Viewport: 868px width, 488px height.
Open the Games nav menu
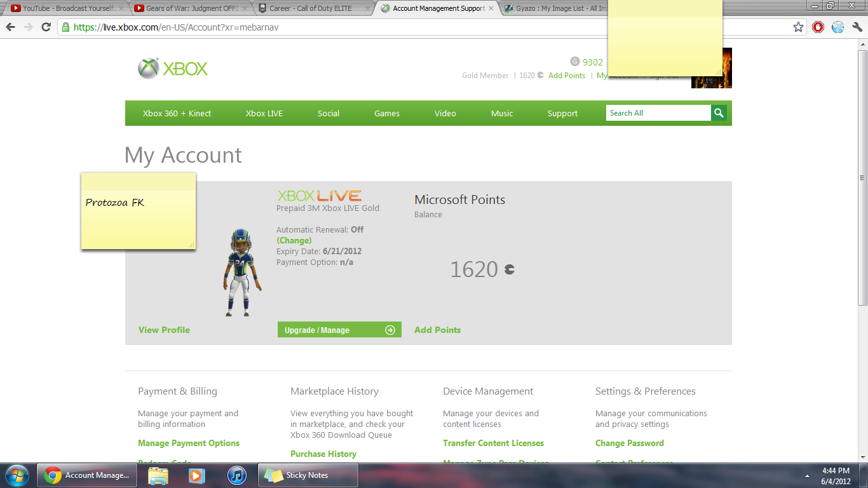[x=387, y=113]
